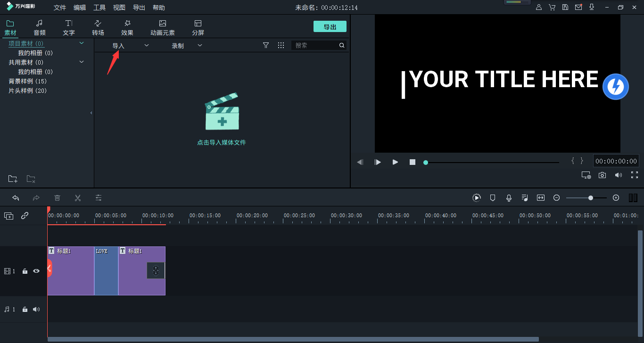Viewport: 644px width, 343px height.
Task: Add a marker with the marker icon
Action: click(x=493, y=198)
